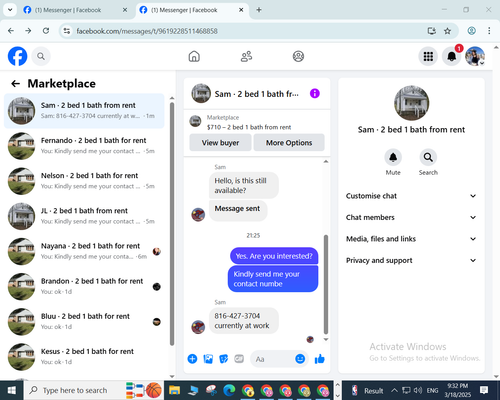Screen dimensions: 500x400
Task: Open File Explorer from the taskbar
Action: (174, 390)
